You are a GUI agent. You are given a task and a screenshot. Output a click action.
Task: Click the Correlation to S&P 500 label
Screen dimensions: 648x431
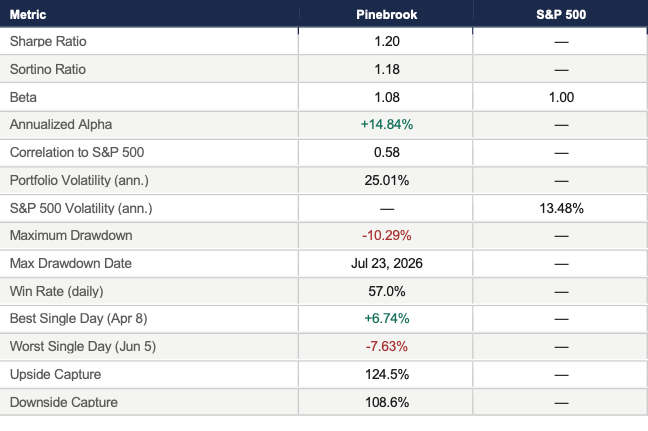coord(77,152)
